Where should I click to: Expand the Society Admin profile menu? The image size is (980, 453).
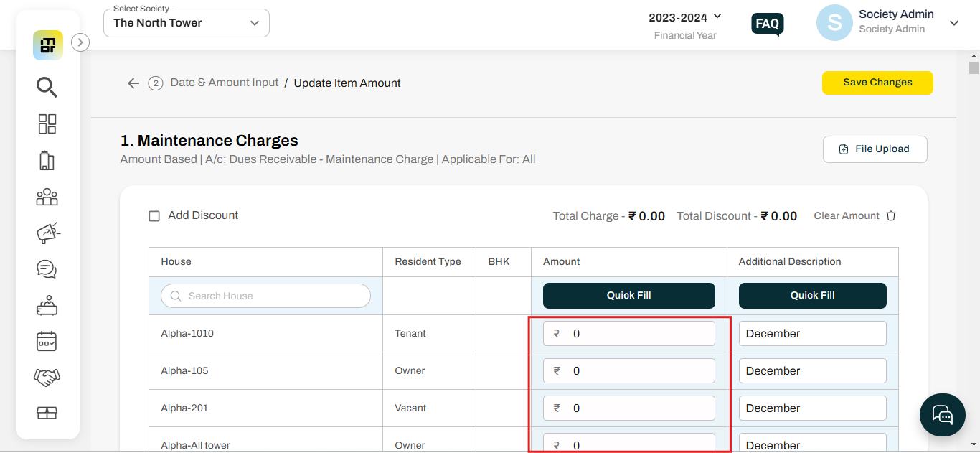click(953, 23)
